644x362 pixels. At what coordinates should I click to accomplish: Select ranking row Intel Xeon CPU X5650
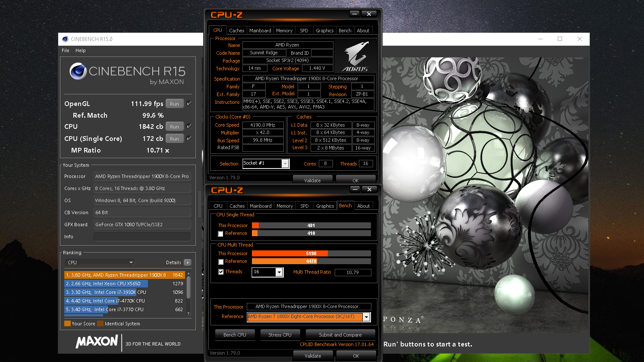(x=125, y=284)
